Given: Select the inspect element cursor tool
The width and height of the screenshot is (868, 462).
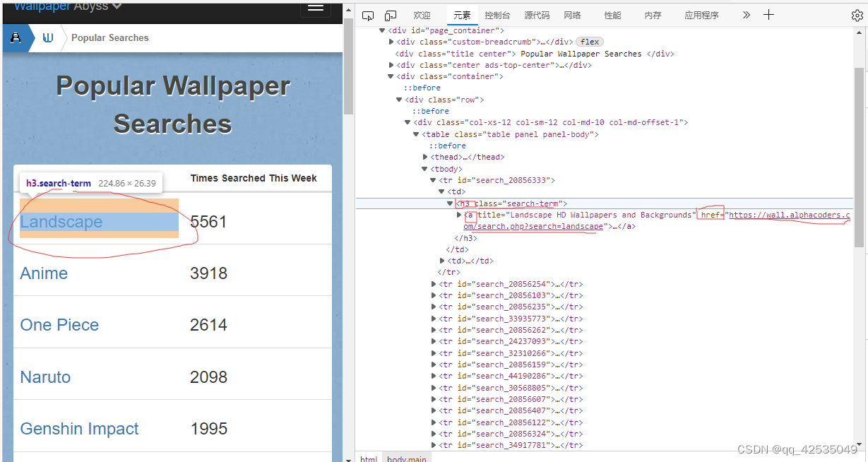Looking at the screenshot, I should click(x=368, y=15).
